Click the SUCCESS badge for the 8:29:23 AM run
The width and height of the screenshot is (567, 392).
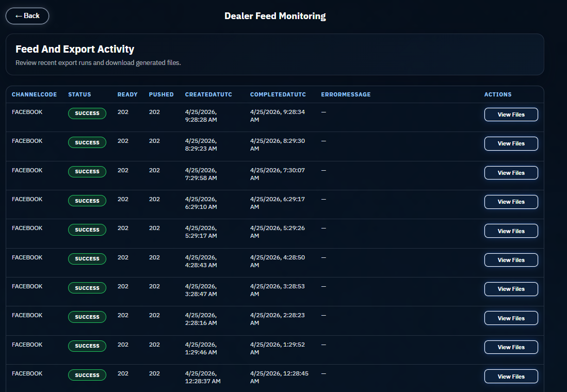point(87,142)
